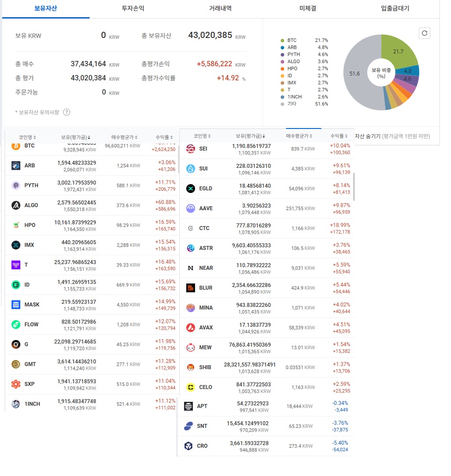Click the AVAX coin icon
This screenshot has height=476, width=451.
tap(191, 328)
